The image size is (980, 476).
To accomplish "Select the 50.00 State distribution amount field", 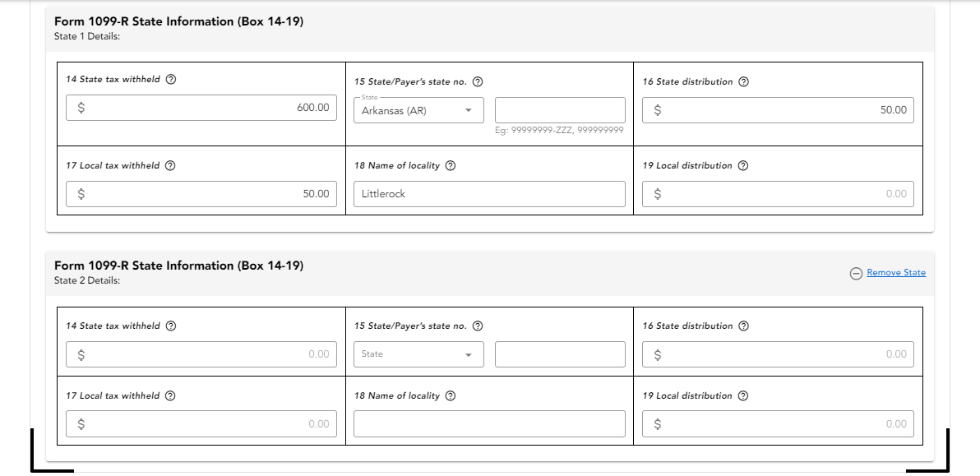I will pos(778,109).
